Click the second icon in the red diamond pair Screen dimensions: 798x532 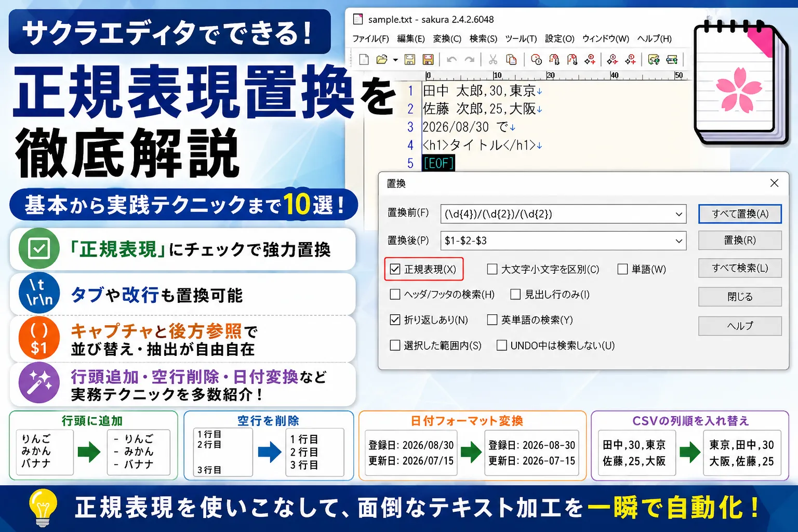tap(630, 60)
